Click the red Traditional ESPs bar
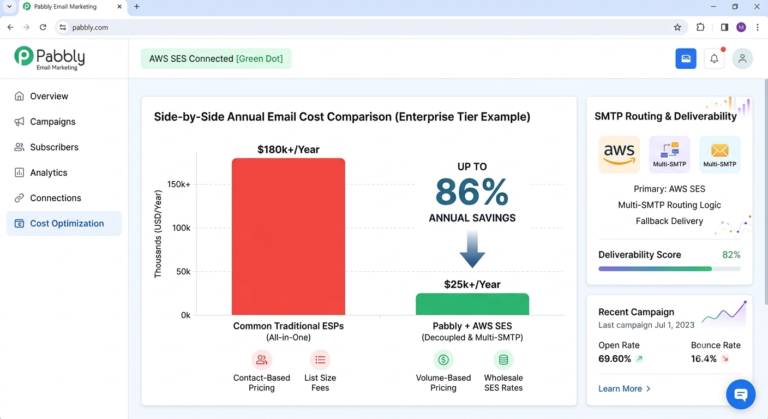 coord(288,236)
